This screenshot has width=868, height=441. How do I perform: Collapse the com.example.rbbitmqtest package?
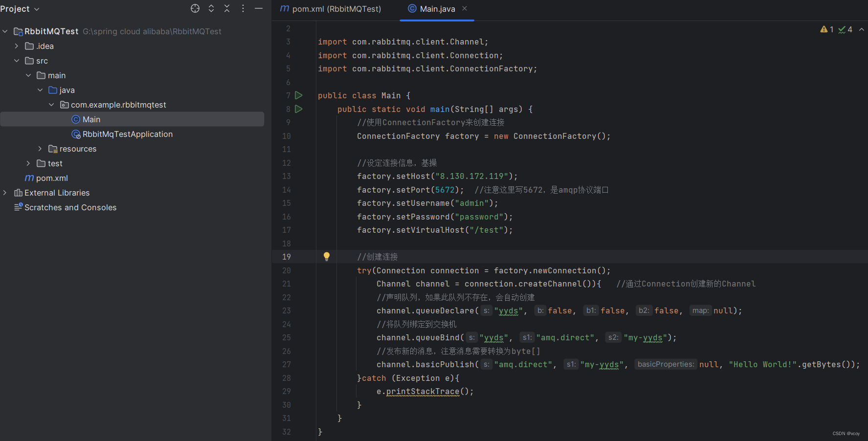click(51, 105)
